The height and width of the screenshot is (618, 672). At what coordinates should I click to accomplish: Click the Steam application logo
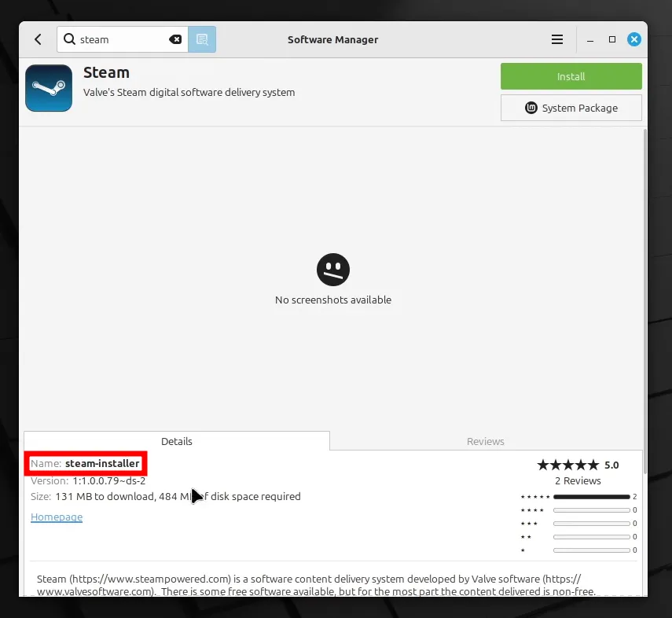click(x=49, y=88)
